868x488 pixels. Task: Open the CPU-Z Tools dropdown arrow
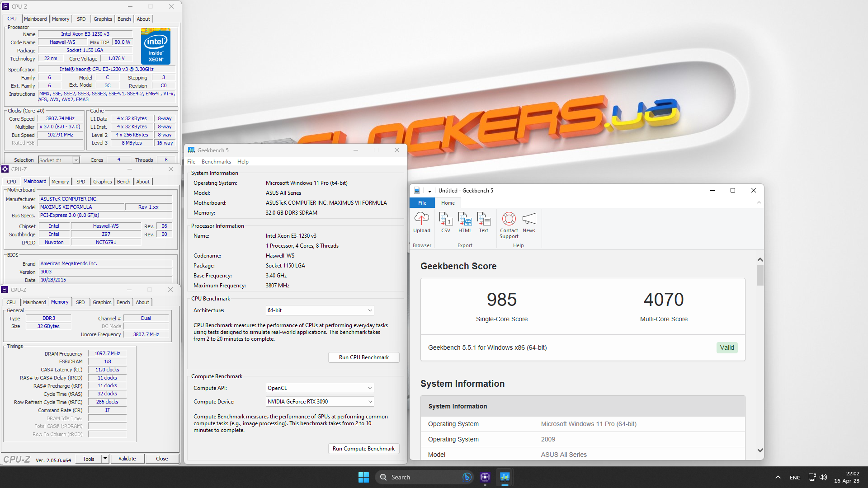[105, 459]
